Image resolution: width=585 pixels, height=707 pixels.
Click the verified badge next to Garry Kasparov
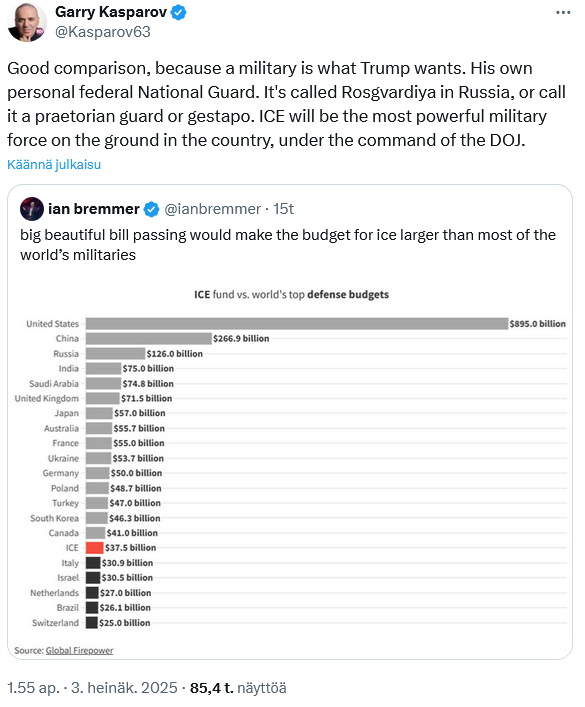coord(179,12)
